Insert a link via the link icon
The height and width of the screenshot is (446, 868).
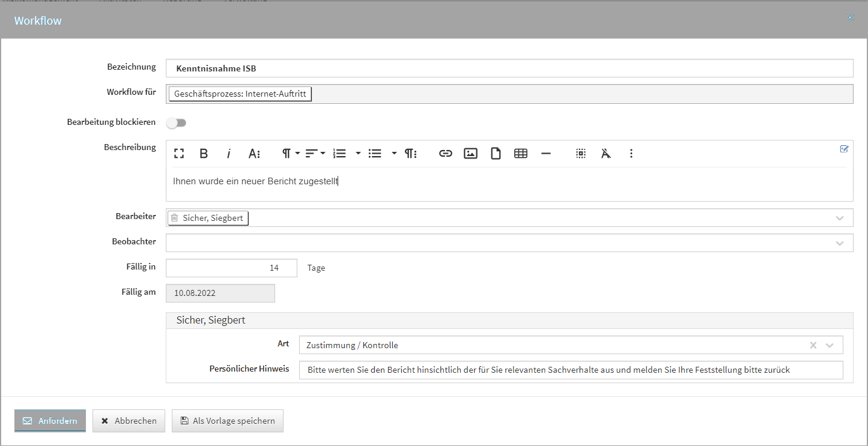[x=445, y=154]
